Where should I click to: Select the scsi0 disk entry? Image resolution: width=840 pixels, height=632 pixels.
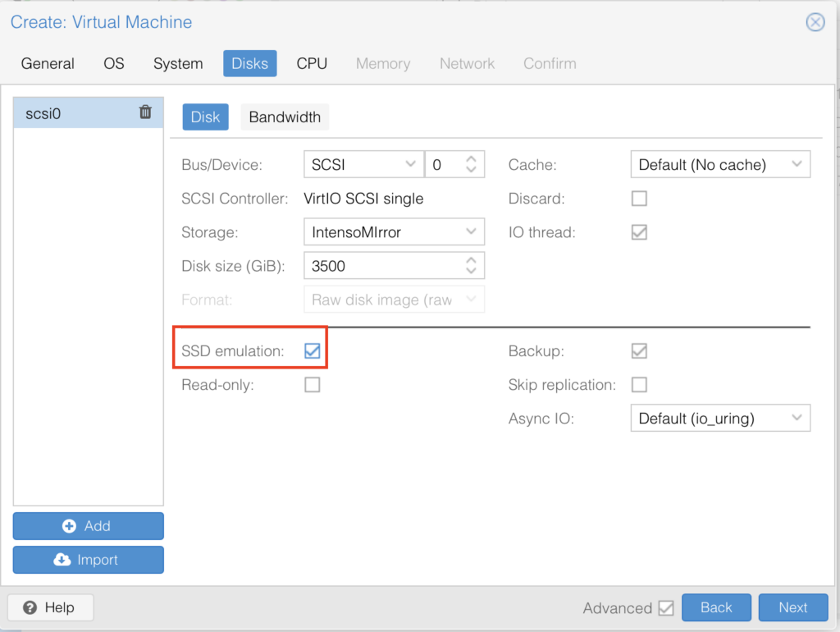point(74,113)
